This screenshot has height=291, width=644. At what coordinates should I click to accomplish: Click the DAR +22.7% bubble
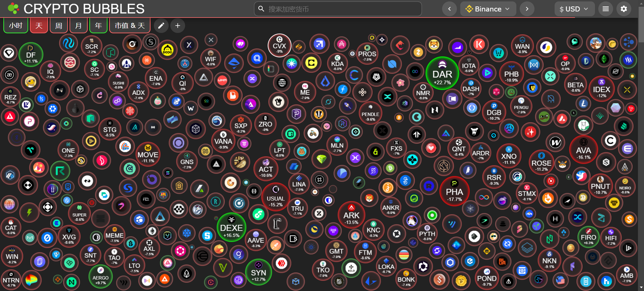coord(442,74)
